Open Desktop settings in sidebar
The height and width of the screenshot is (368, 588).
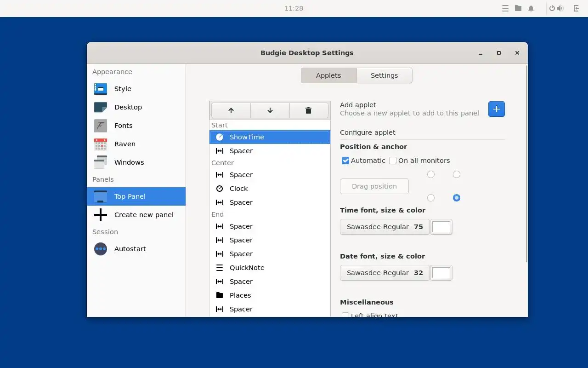coord(136,107)
